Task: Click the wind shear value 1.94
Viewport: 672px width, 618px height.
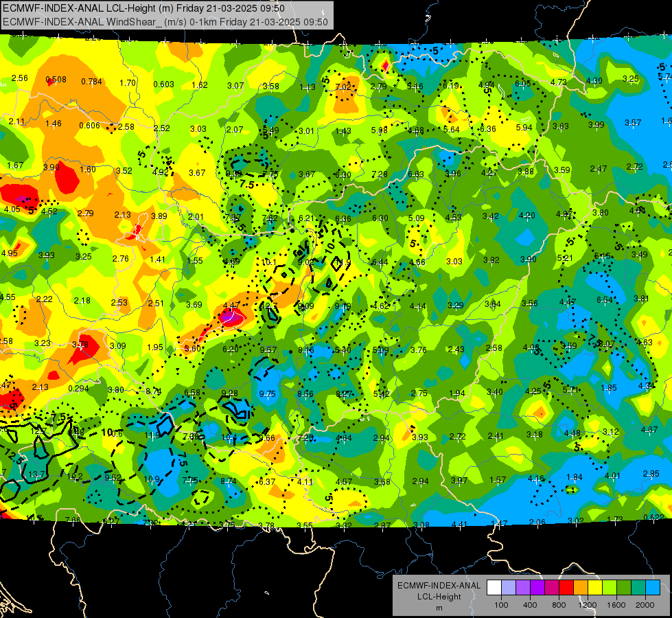Action: pos(457,393)
